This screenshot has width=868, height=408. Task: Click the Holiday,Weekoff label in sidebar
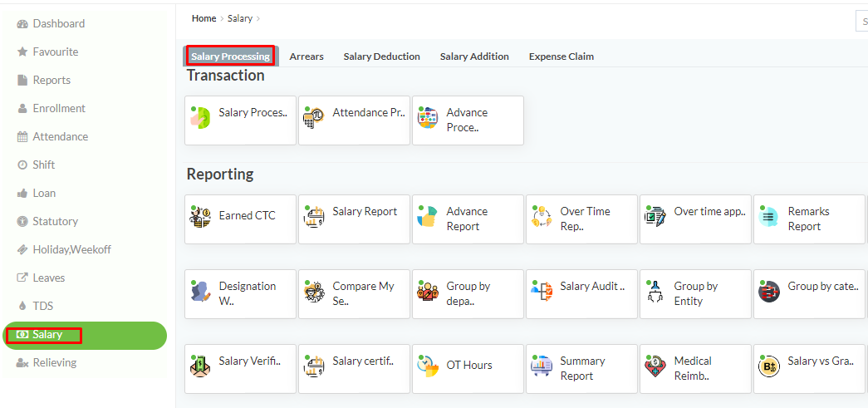(72, 249)
